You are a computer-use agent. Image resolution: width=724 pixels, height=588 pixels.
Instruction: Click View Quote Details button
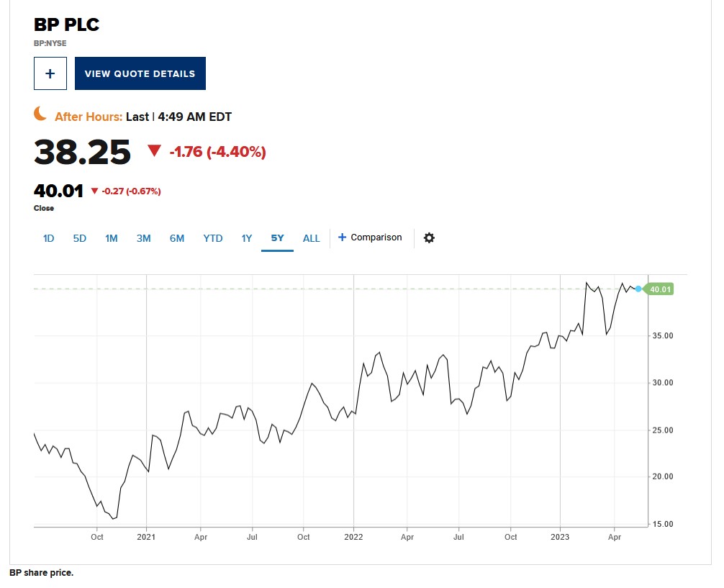pyautogui.click(x=140, y=73)
